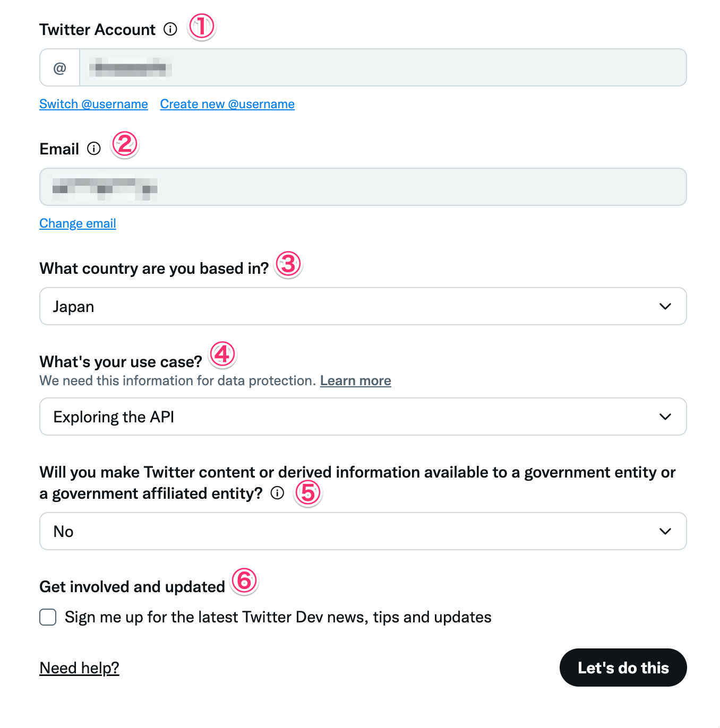Viewport: 720px width, 728px height.
Task: Open the Learn more link
Action: point(355,380)
